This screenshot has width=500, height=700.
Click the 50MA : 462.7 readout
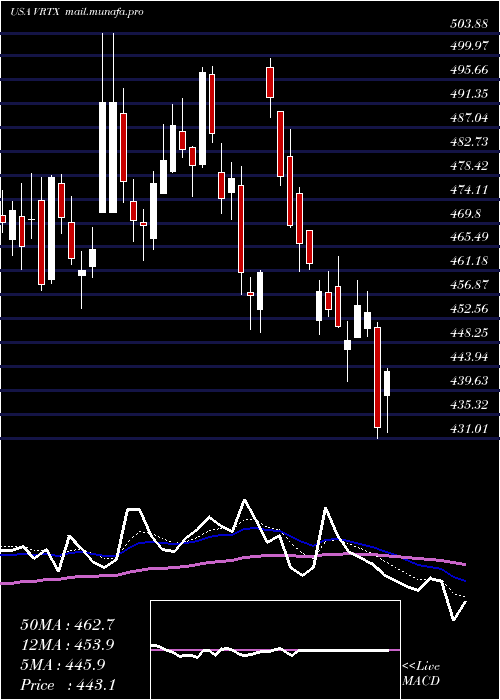(x=68, y=625)
